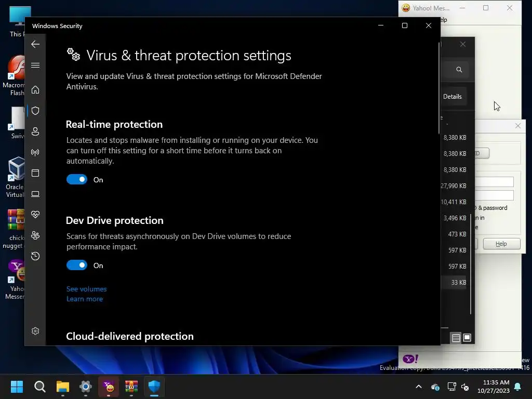
Task: Open the notification bell icon
Action: click(518, 387)
